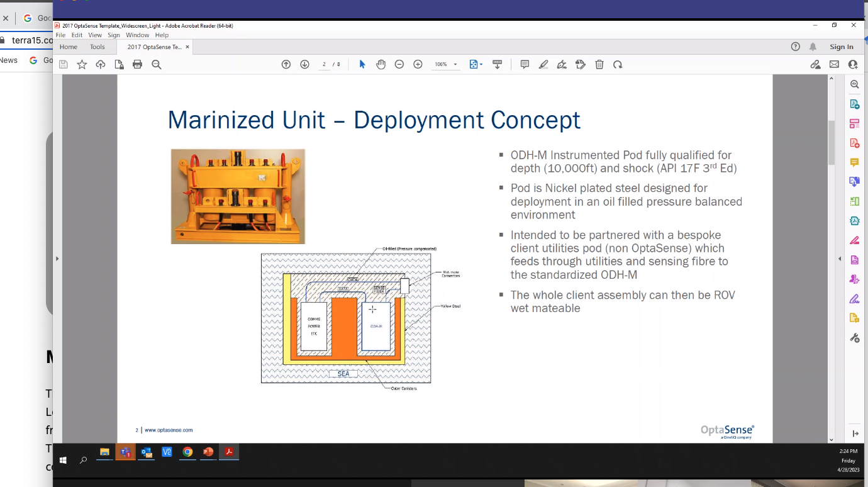Click the www.optasense.com link in the footer
Image resolution: width=868 pixels, height=487 pixels.
tap(169, 430)
